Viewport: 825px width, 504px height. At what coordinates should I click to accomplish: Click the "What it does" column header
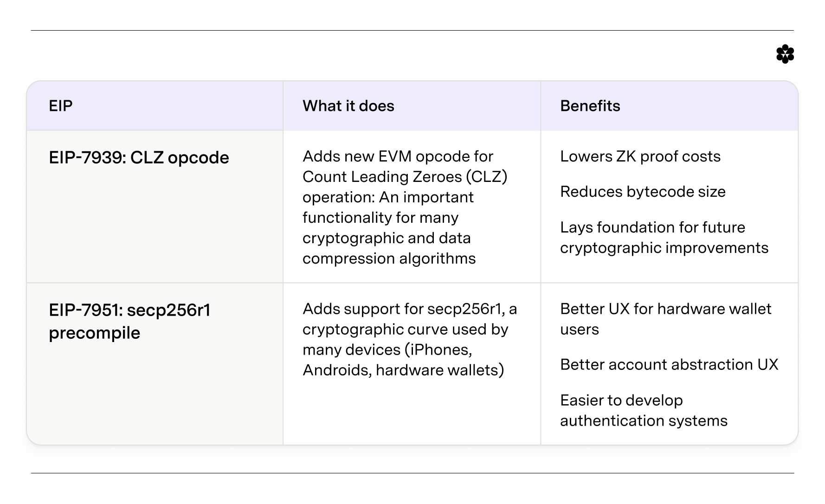pyautogui.click(x=348, y=106)
